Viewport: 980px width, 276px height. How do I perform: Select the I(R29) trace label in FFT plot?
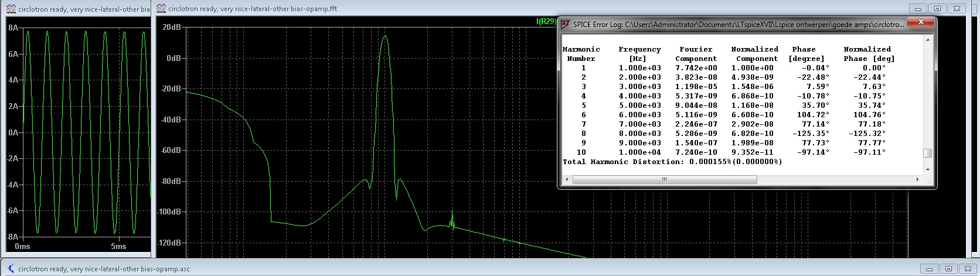pos(546,22)
